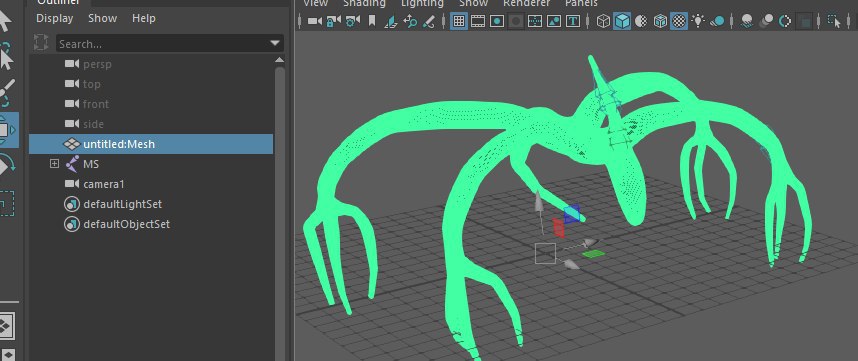Viewport: 858px width, 361px height.
Task: Toggle the Safe Action icon
Action: pos(554,21)
